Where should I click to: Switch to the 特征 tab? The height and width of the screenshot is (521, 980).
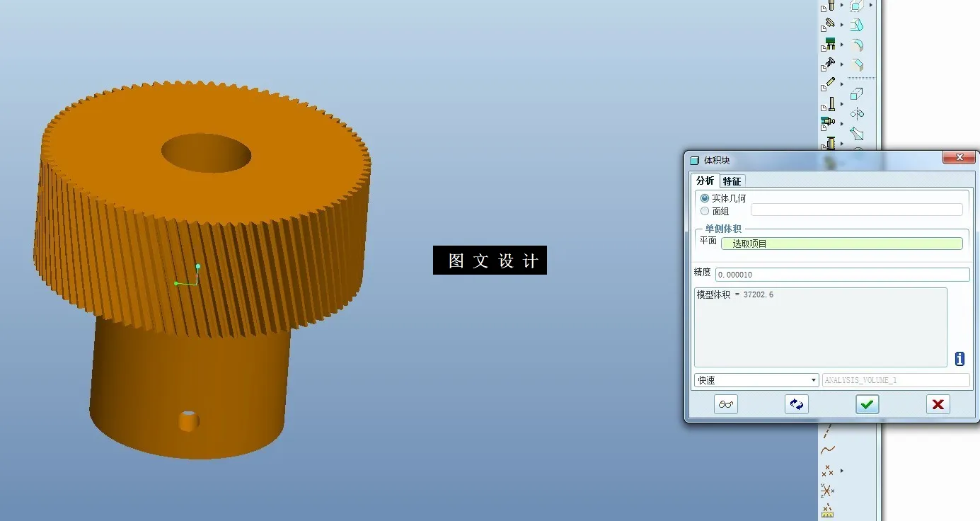click(732, 181)
